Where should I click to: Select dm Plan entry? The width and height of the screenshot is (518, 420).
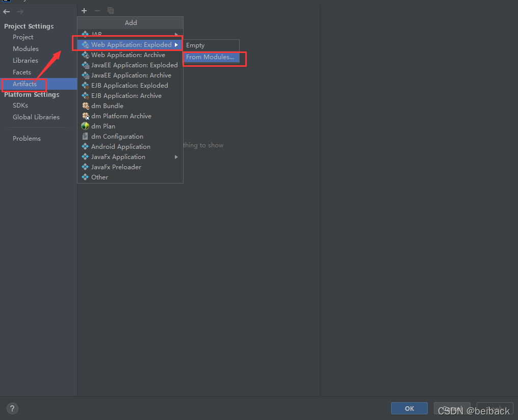130,126
